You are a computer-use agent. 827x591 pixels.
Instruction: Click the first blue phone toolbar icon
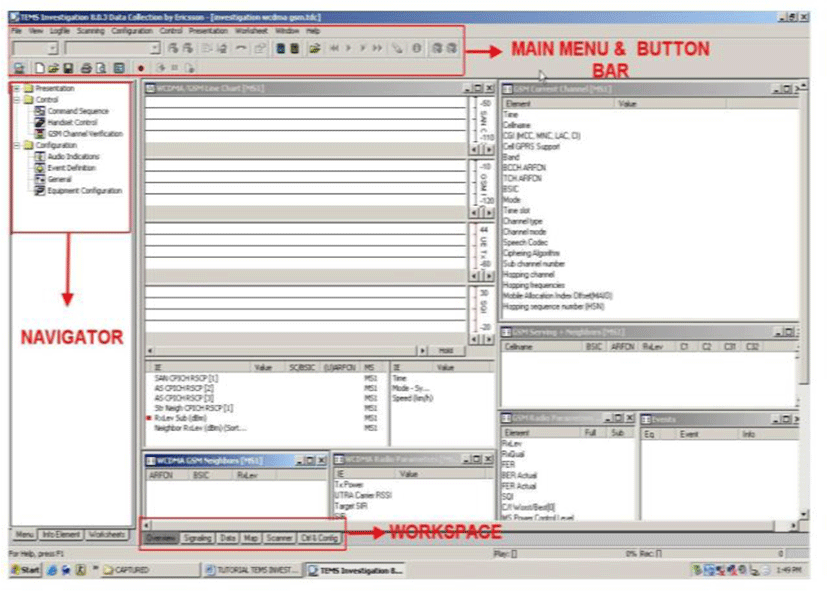pyautogui.click(x=281, y=49)
